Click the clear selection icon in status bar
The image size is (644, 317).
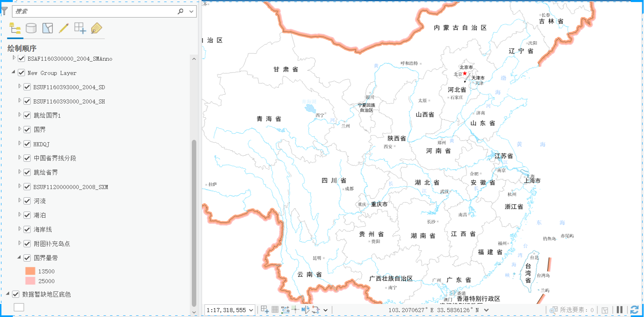(x=605, y=310)
